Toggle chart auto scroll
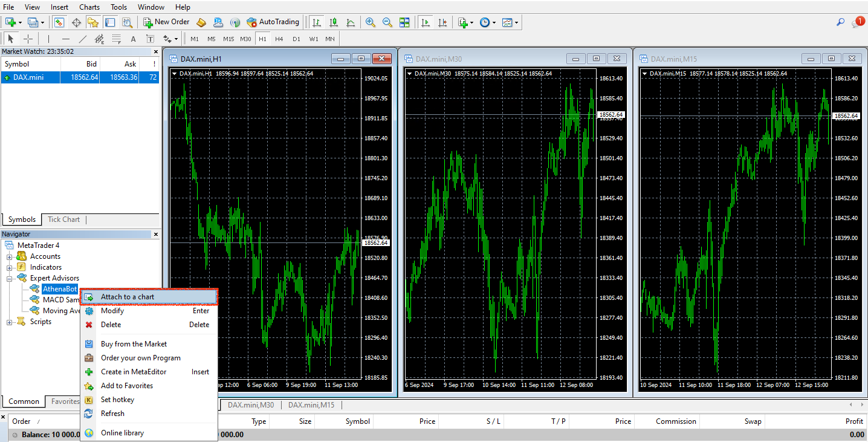The height and width of the screenshot is (442, 868). click(x=426, y=22)
